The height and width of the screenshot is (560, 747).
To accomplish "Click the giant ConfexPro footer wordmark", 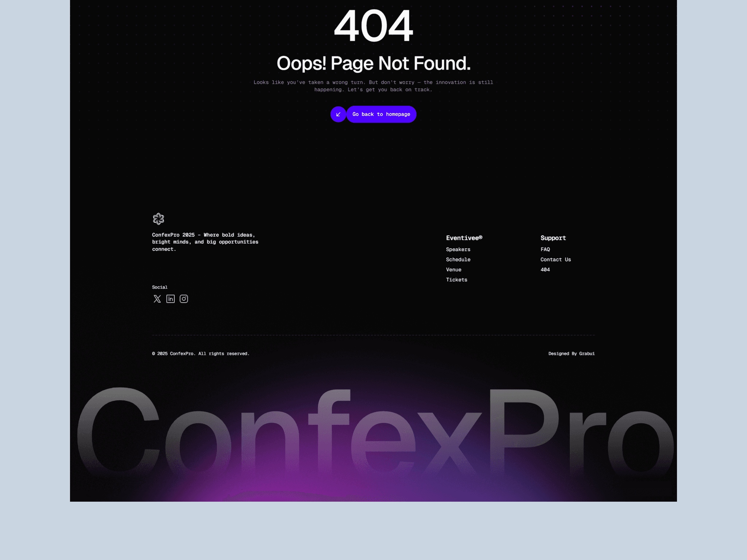I will (375, 432).
